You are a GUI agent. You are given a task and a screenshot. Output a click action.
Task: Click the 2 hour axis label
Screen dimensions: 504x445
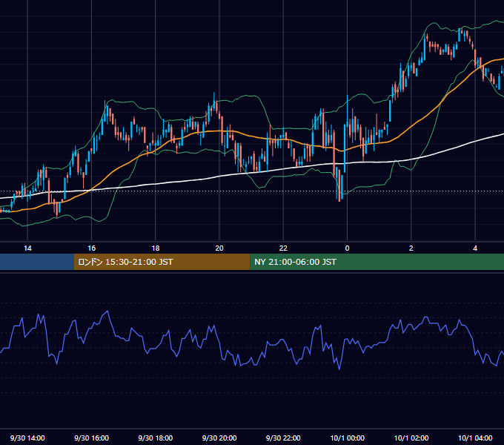[x=411, y=248]
